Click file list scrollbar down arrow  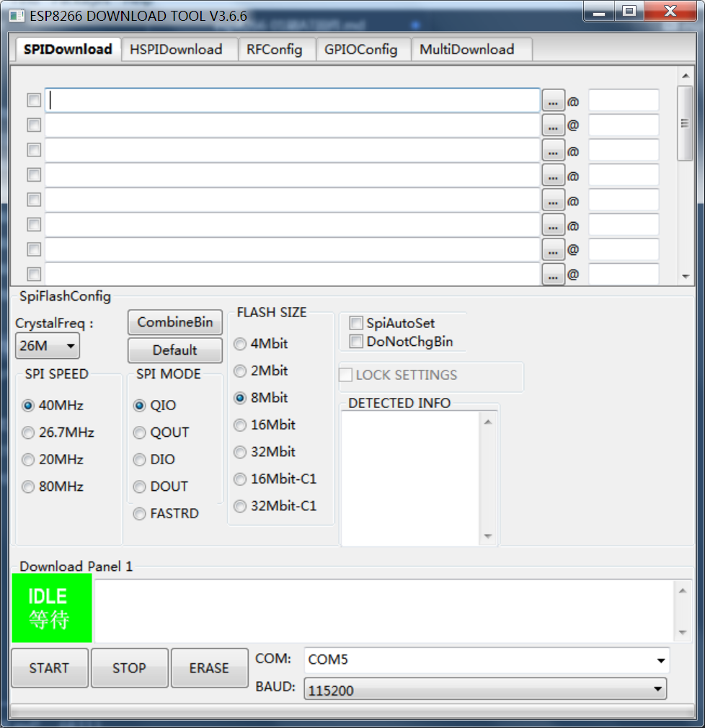[x=686, y=277]
